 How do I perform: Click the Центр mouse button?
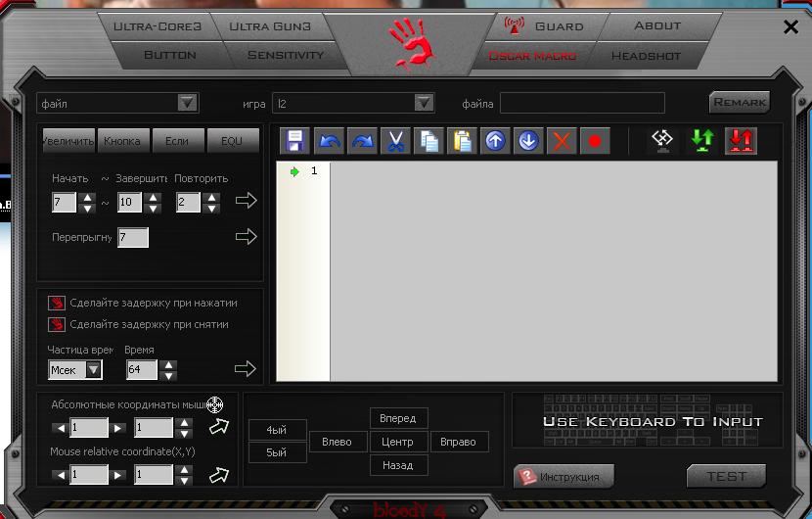[399, 442]
